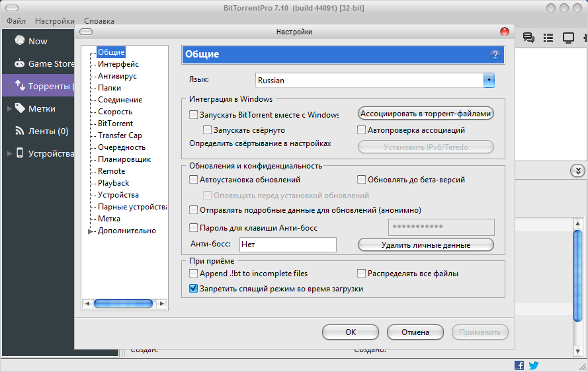Open the Справка menu

click(x=99, y=21)
